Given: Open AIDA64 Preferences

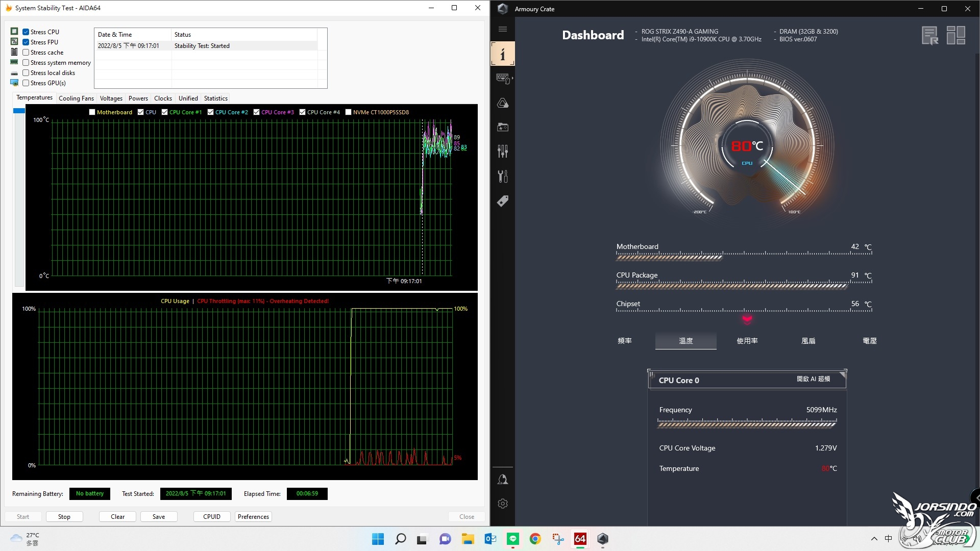Looking at the screenshot, I should coord(253,517).
